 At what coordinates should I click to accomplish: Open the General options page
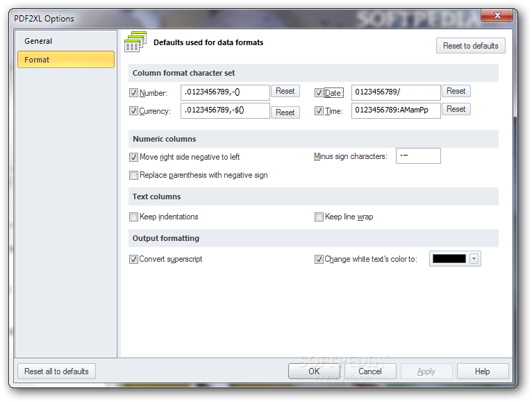[66, 41]
